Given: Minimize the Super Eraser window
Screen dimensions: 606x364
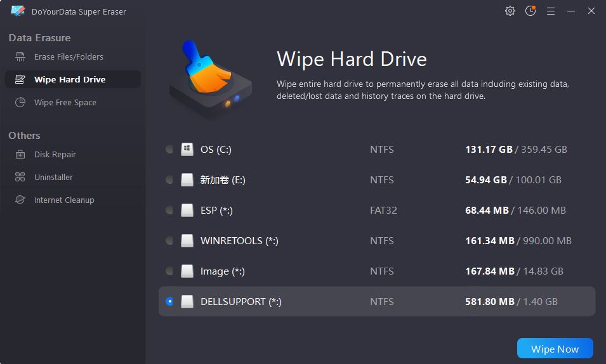Looking at the screenshot, I should [x=571, y=11].
